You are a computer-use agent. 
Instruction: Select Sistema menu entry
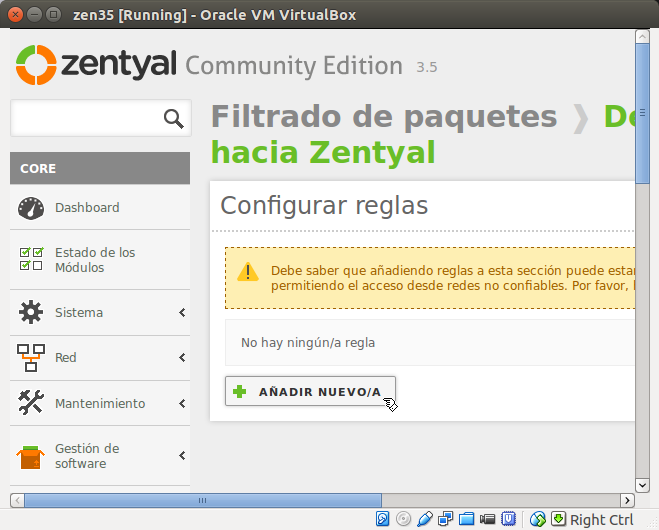[x=100, y=313]
